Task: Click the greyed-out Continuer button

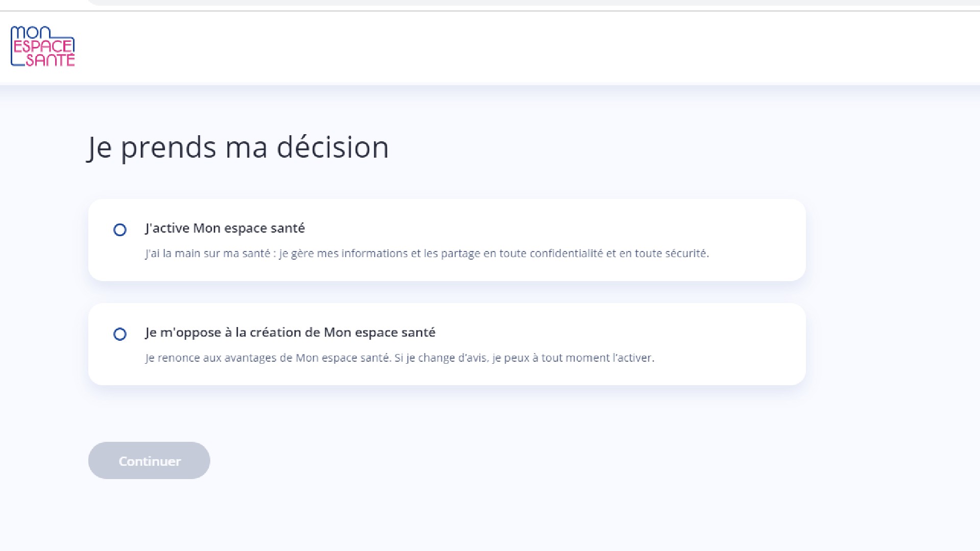Action: tap(149, 461)
